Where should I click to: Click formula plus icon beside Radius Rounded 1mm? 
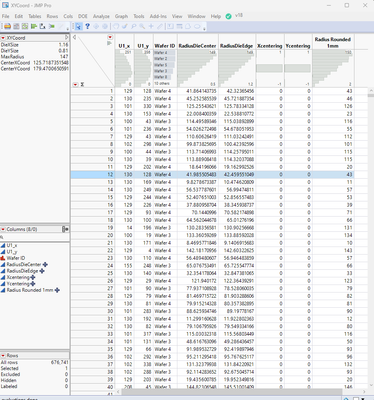pyautogui.click(x=57, y=290)
